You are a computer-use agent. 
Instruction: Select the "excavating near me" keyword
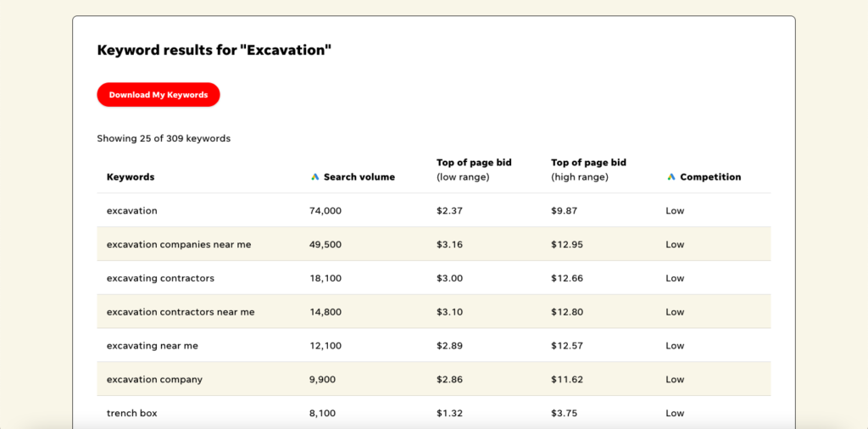153,346
